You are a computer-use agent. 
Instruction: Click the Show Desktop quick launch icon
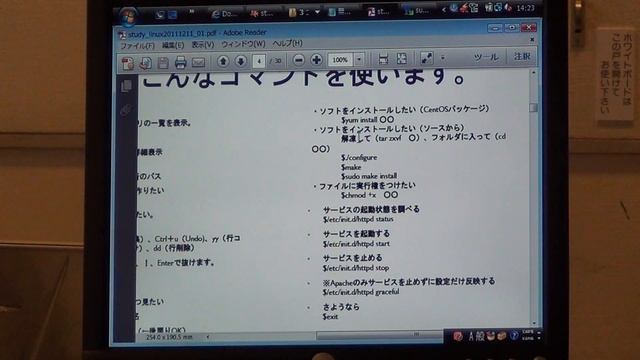point(160,15)
